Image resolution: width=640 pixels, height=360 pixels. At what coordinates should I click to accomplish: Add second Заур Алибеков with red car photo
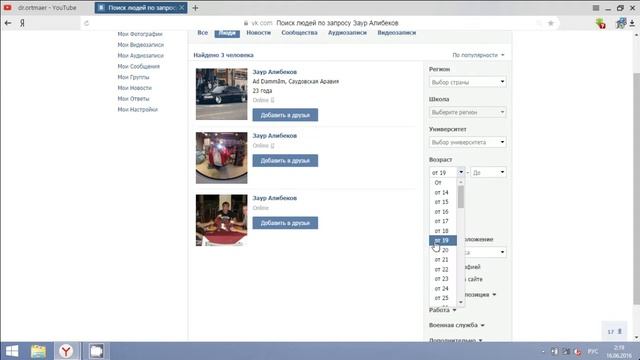(285, 160)
